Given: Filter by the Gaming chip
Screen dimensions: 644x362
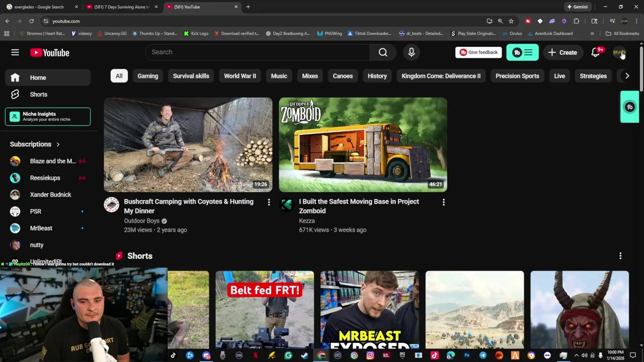Looking at the screenshot, I should click(148, 76).
